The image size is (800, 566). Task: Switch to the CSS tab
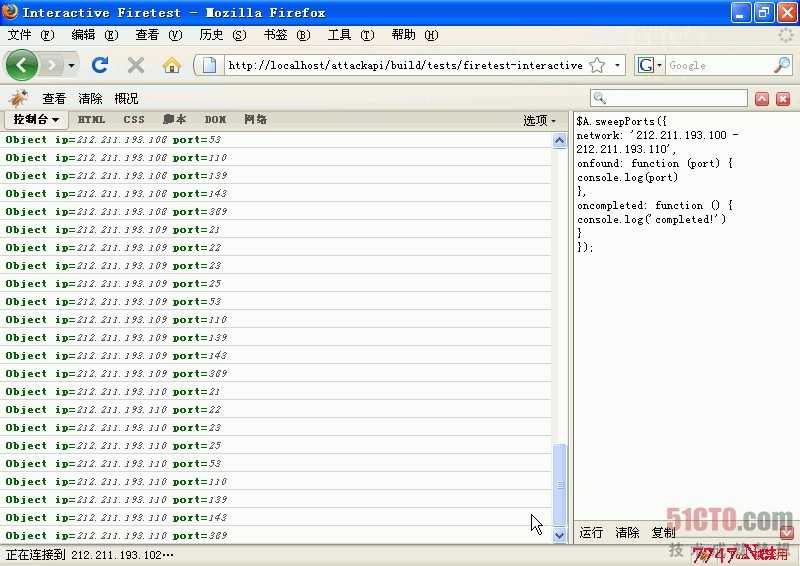tap(134, 119)
